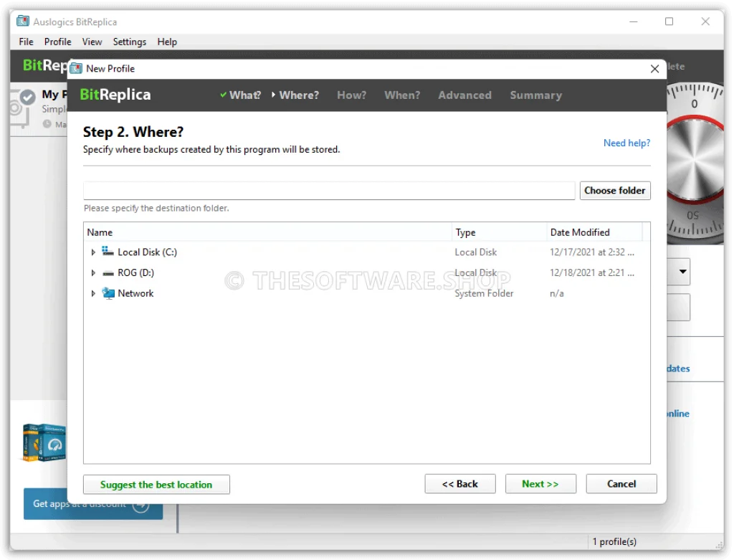Cancel the New Profile wizard
734x560 pixels.
click(x=621, y=484)
